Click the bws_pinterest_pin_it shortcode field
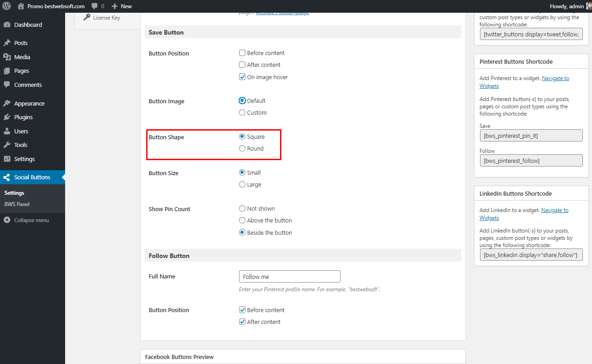This screenshot has height=364, width=592. pos(531,136)
